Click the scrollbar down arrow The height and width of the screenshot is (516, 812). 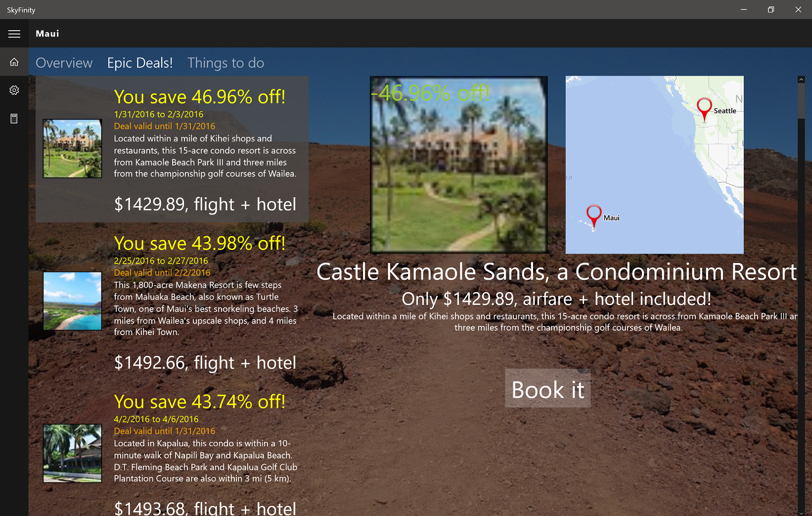[801, 513]
